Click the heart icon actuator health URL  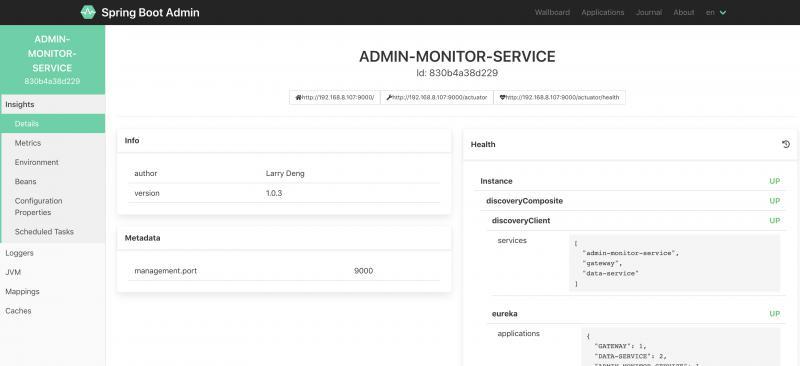point(559,97)
